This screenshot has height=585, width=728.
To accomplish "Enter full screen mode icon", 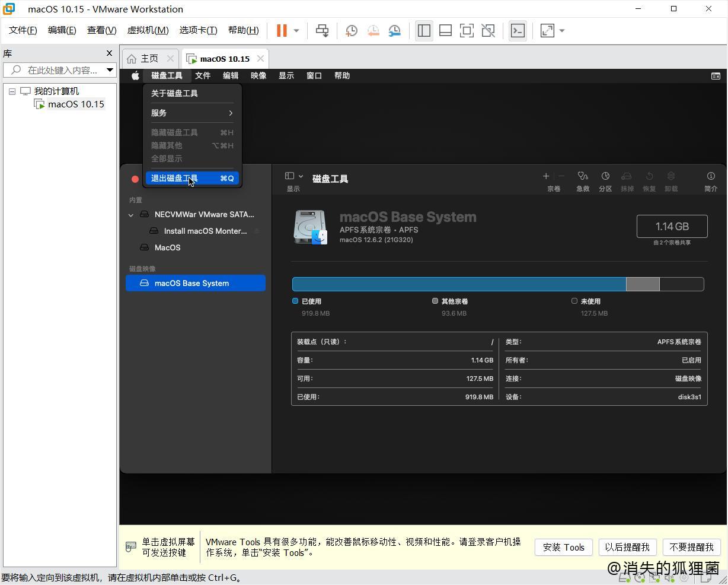I will click(x=467, y=30).
